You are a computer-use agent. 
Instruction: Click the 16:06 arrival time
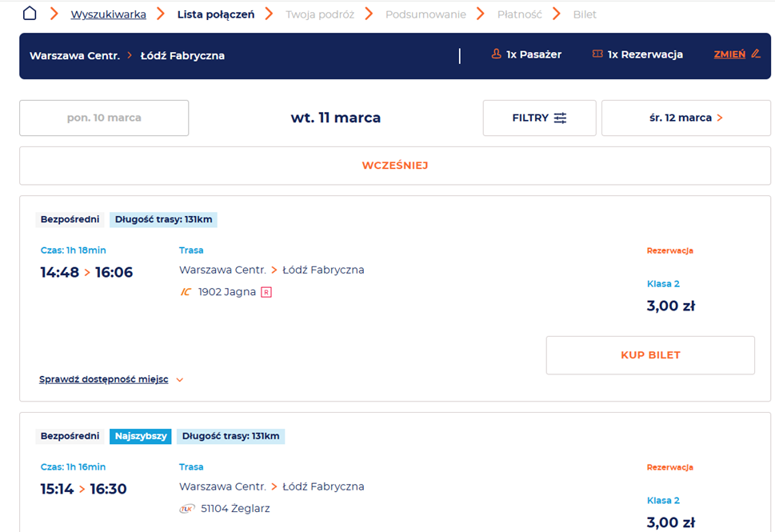tap(114, 272)
